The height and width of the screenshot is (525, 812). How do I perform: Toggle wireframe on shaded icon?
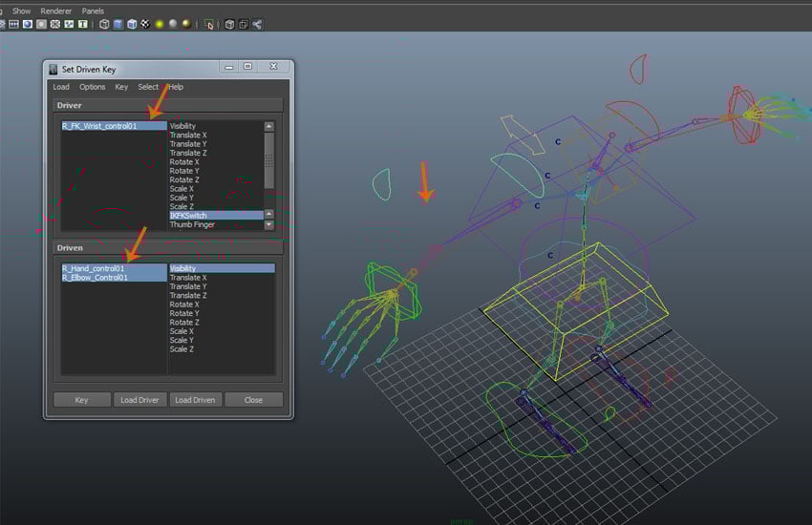coord(131,24)
